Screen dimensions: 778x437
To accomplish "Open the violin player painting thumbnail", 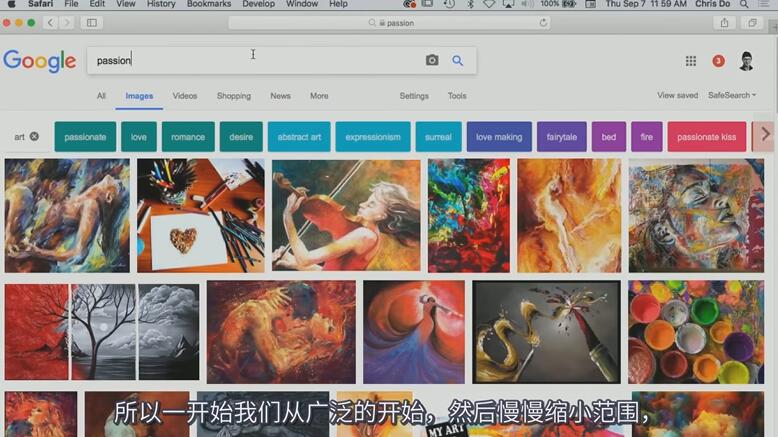I will [346, 215].
